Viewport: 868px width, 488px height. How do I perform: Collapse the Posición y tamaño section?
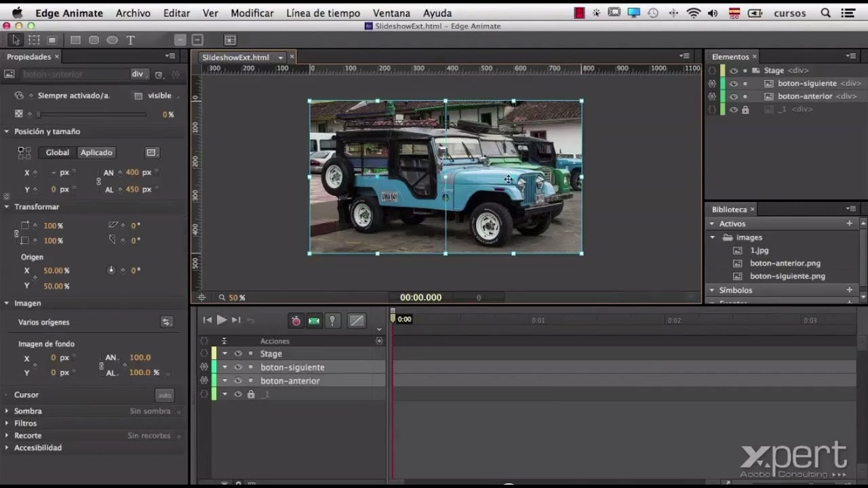[7, 131]
